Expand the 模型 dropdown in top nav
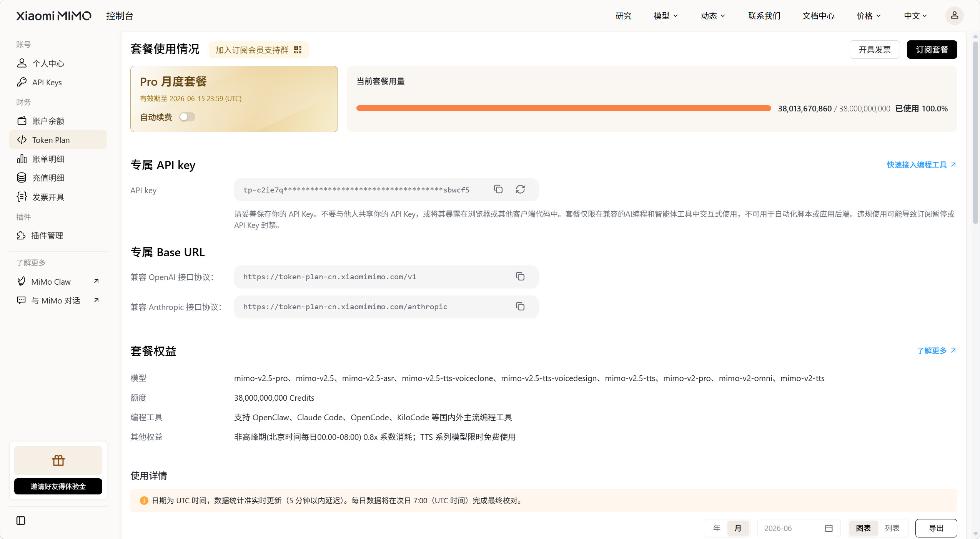Image resolution: width=980 pixels, height=539 pixels. coord(666,16)
